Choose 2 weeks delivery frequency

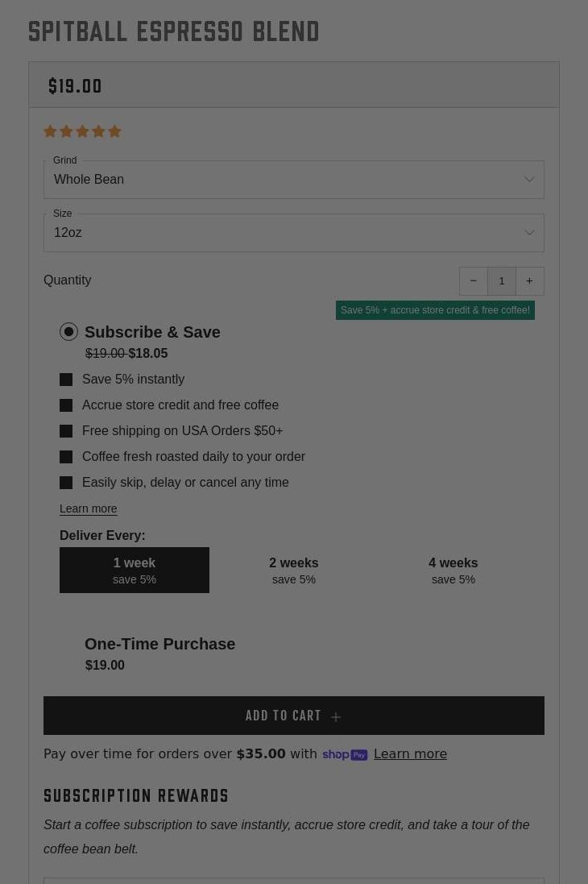[x=293, y=570]
